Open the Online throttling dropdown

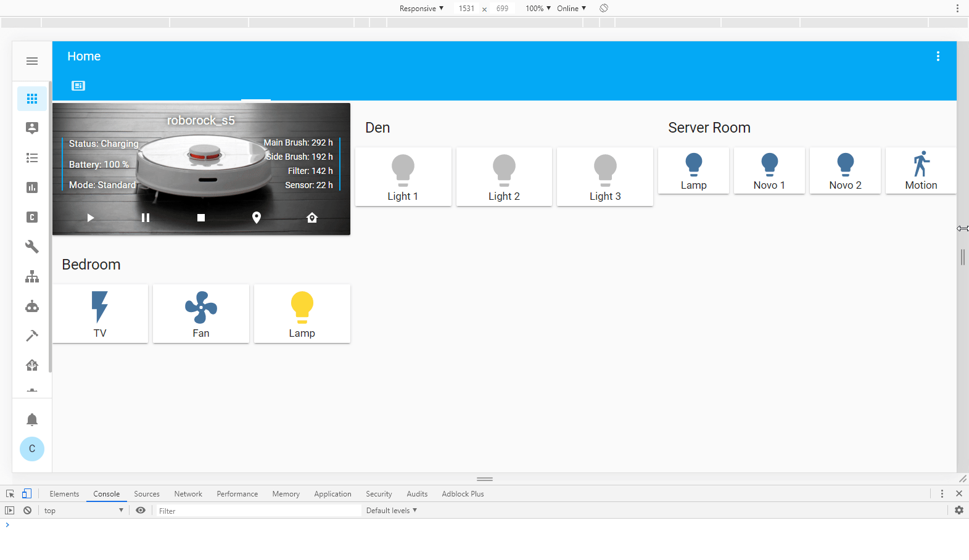click(571, 8)
